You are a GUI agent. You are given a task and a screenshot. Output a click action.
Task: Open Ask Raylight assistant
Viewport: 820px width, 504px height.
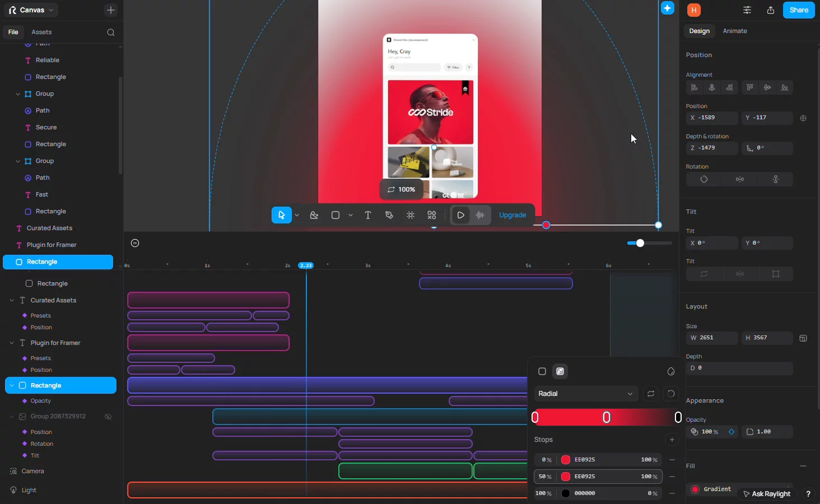tap(766, 494)
